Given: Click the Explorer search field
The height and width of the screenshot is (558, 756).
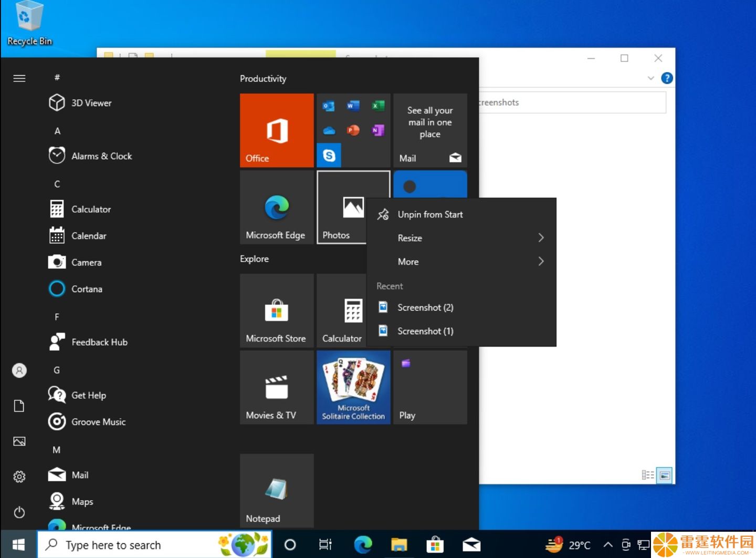Looking at the screenshot, I should pos(572,102).
